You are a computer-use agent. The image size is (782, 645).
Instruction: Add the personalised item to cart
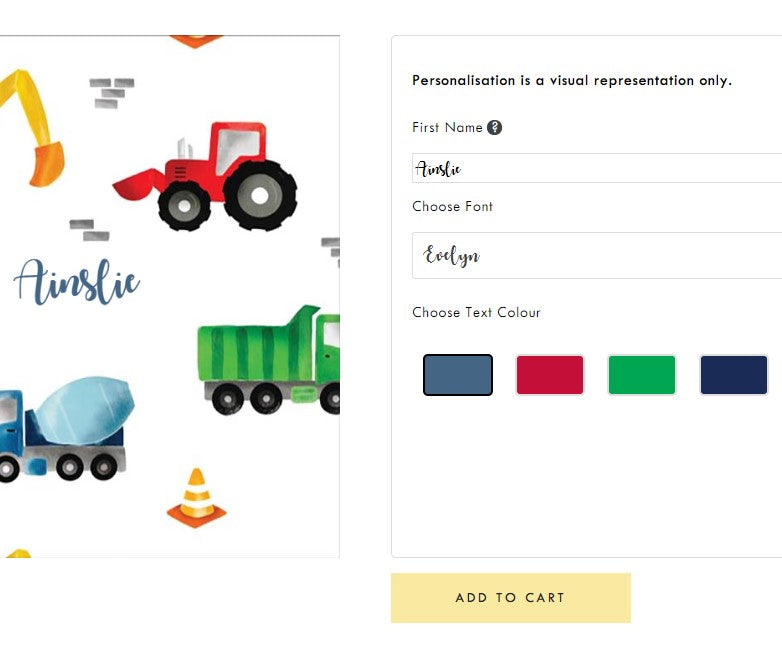coord(511,598)
